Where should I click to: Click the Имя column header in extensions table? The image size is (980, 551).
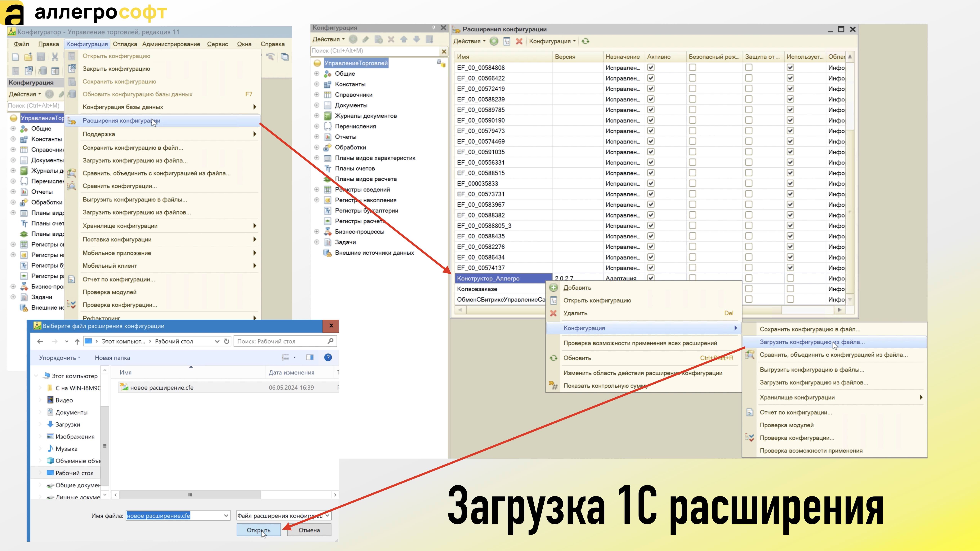(x=503, y=57)
